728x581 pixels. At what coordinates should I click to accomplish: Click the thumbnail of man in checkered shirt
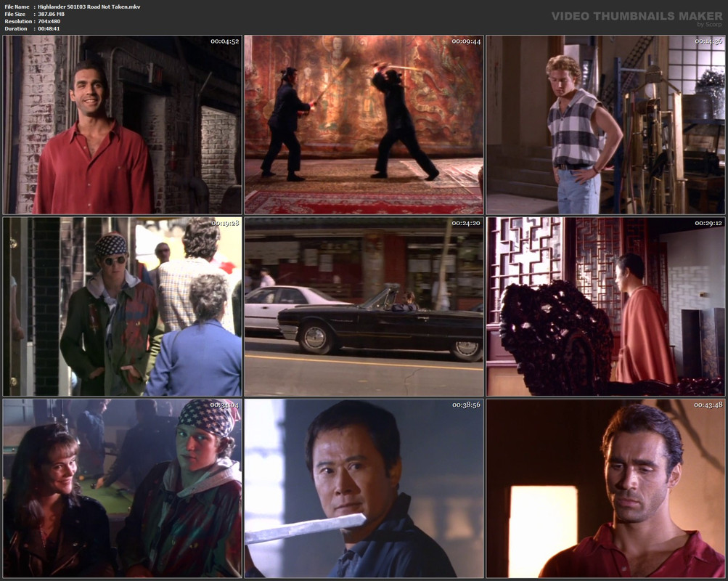(605, 124)
